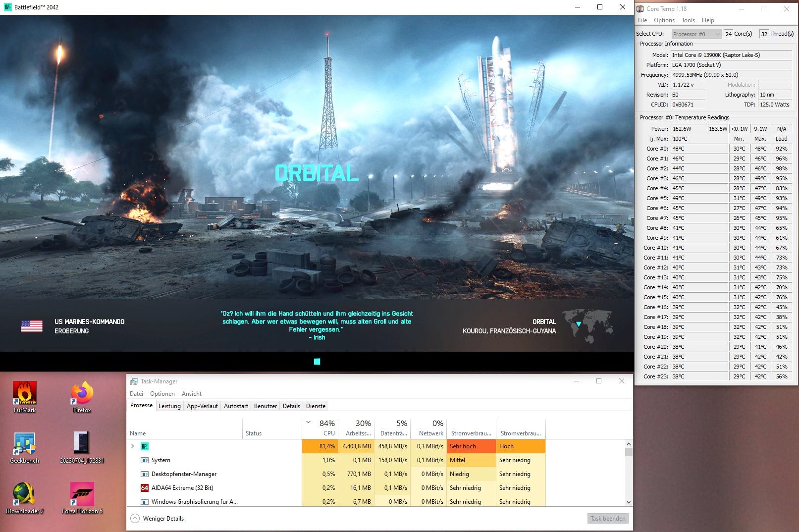The width and height of the screenshot is (799, 532).
Task: Click the Task-Manager vertical scrollbar thumb
Action: coord(629,452)
